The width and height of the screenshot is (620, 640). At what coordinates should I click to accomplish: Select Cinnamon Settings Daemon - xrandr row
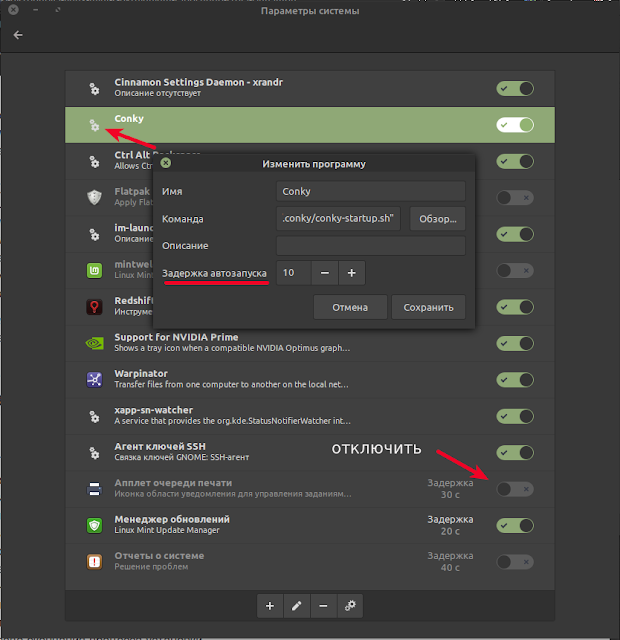point(310,89)
